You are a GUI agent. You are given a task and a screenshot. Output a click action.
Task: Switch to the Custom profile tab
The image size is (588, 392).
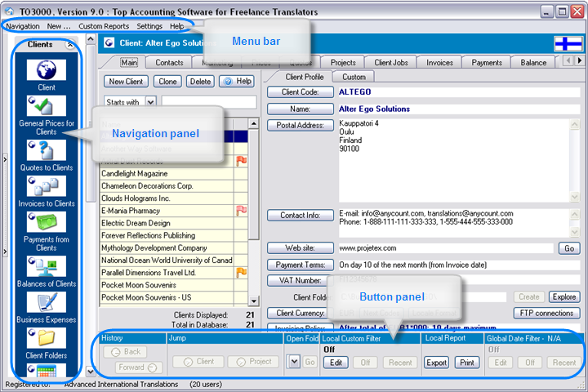354,77
